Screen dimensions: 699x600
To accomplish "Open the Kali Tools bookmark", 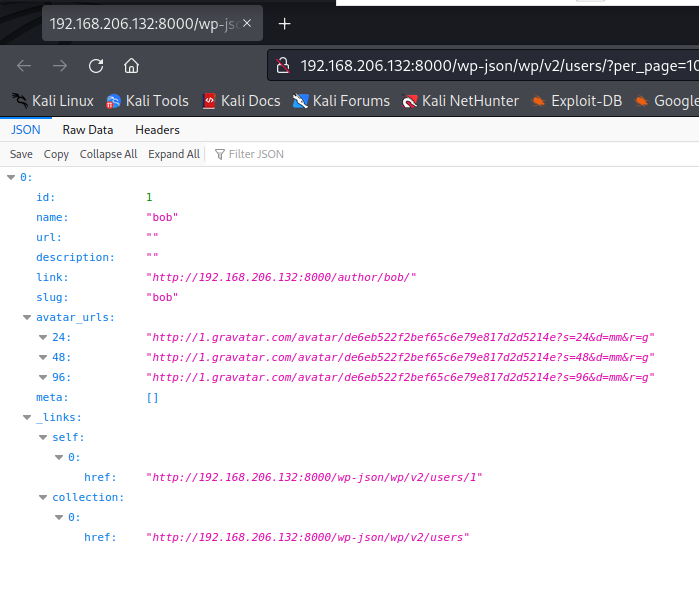I will (x=148, y=101).
